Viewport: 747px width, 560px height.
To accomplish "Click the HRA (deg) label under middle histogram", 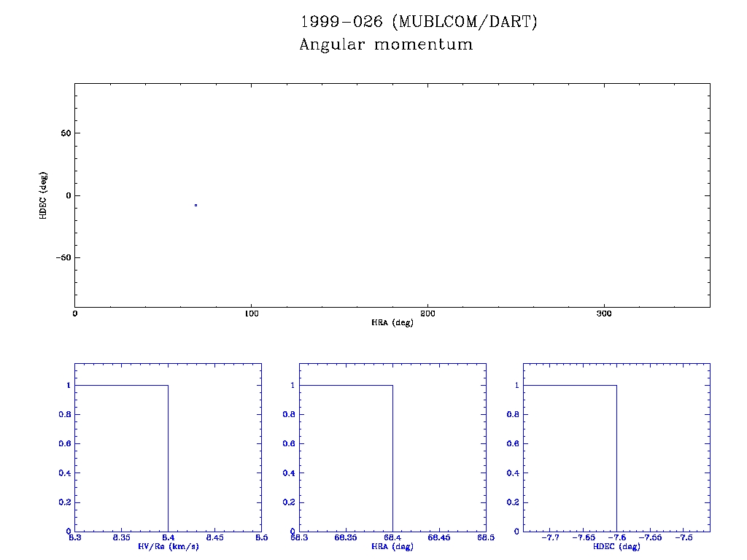I will coord(392,546).
